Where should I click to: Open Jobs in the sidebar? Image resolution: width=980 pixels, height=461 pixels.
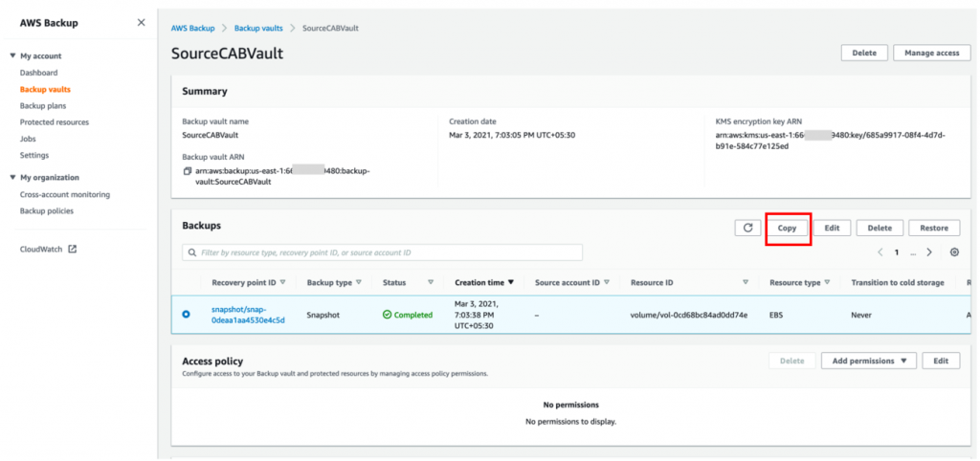click(x=28, y=139)
